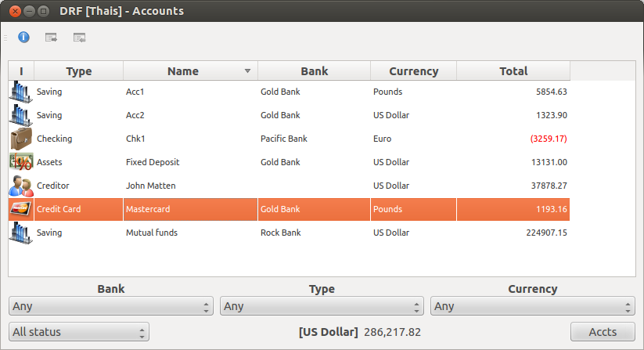Click the Acc1 saving account icon

pyautogui.click(x=21, y=92)
